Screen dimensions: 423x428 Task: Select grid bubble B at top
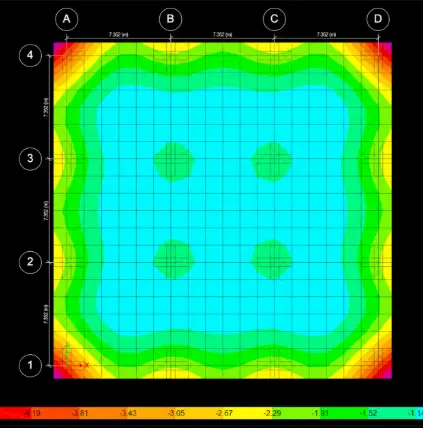point(170,19)
